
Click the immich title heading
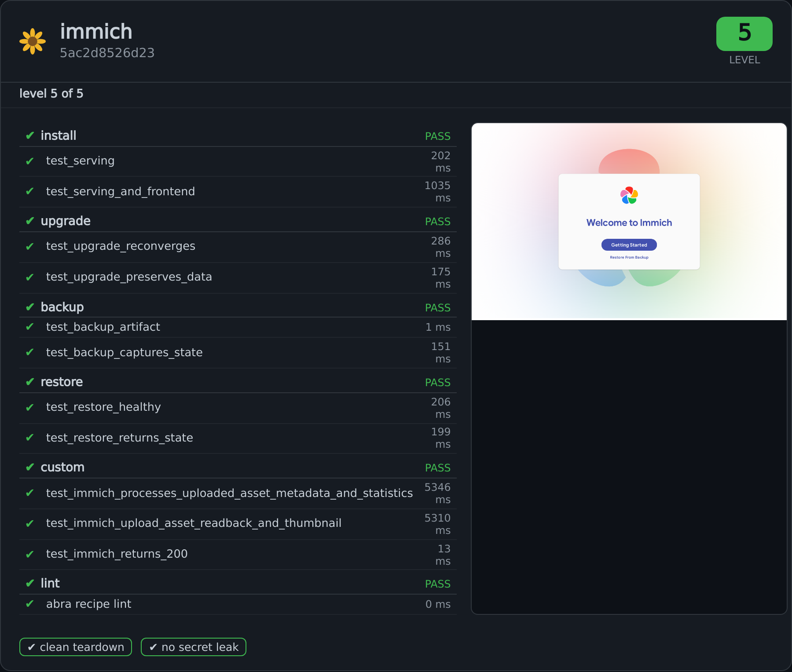click(x=96, y=32)
